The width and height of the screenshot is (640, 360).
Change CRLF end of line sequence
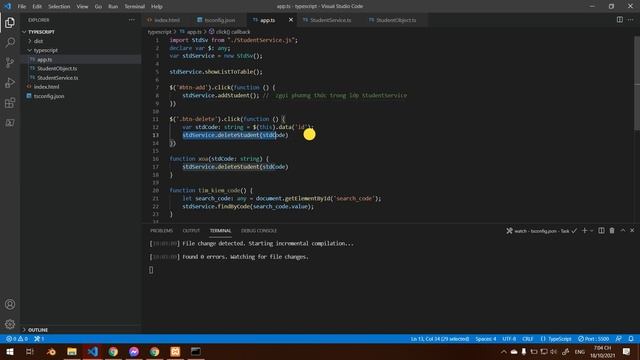[x=528, y=339]
